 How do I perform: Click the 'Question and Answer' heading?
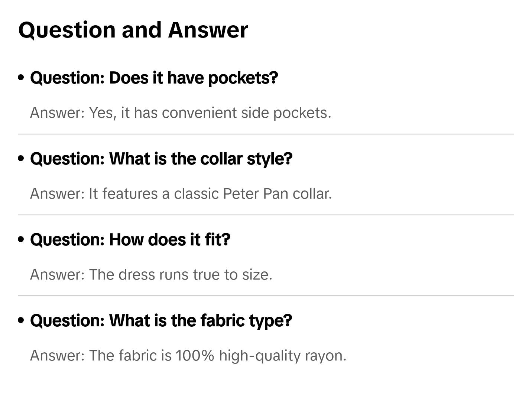tap(133, 30)
